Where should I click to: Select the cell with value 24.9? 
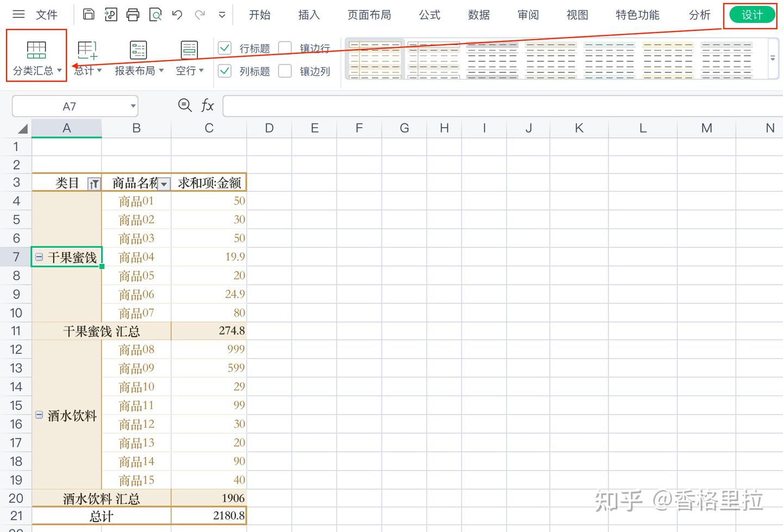[x=209, y=294]
